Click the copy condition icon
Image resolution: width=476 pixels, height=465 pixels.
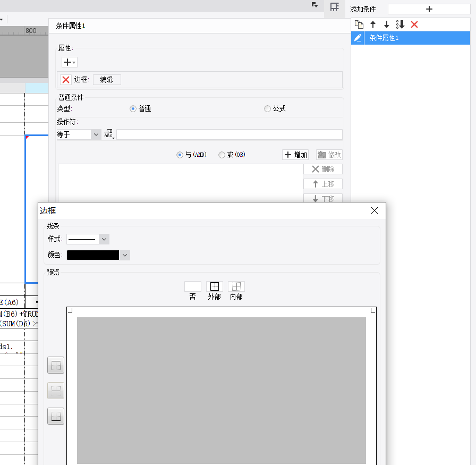[359, 24]
